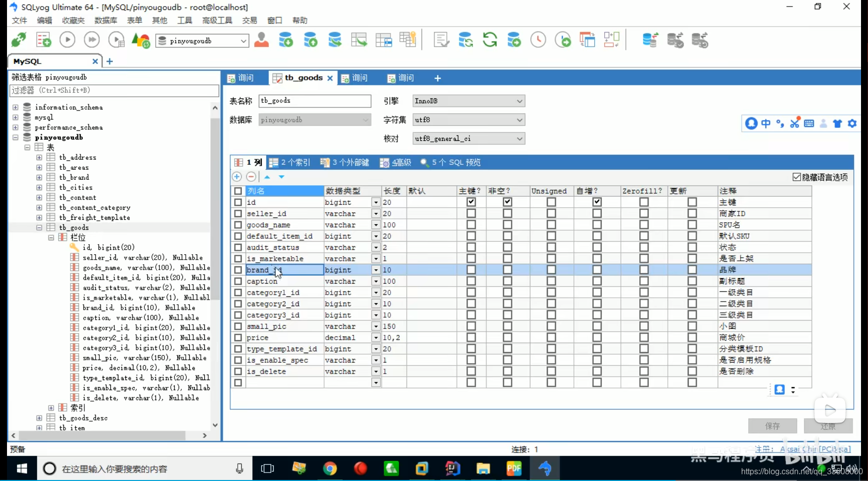Open Chrome from the taskbar
The height and width of the screenshot is (481, 868).
(x=330, y=469)
